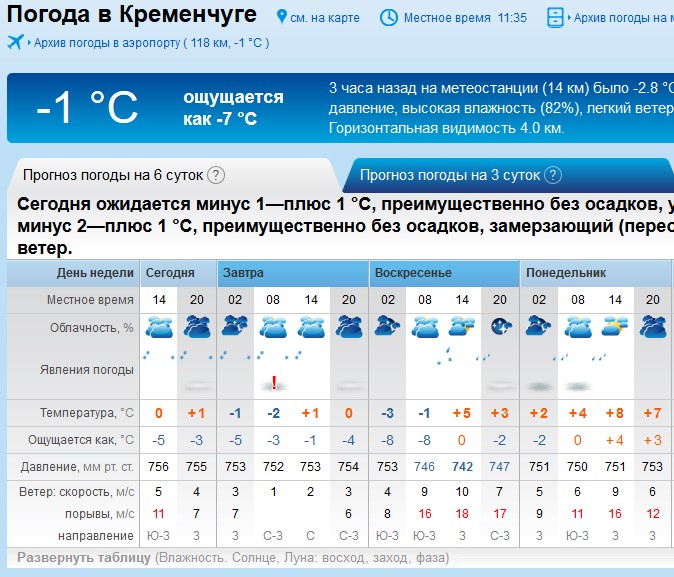Click the cloud icon for today 14:00

158,326
